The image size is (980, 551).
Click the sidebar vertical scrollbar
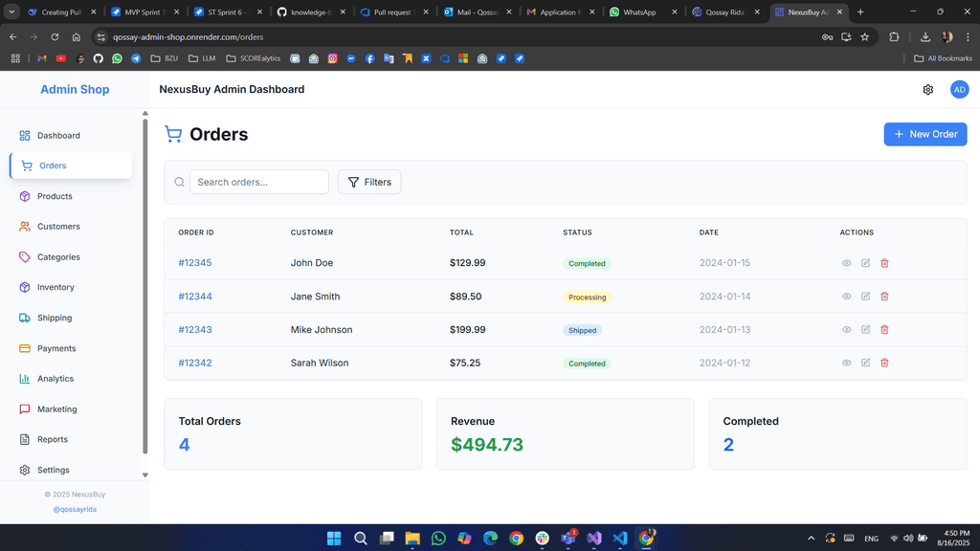click(x=145, y=285)
